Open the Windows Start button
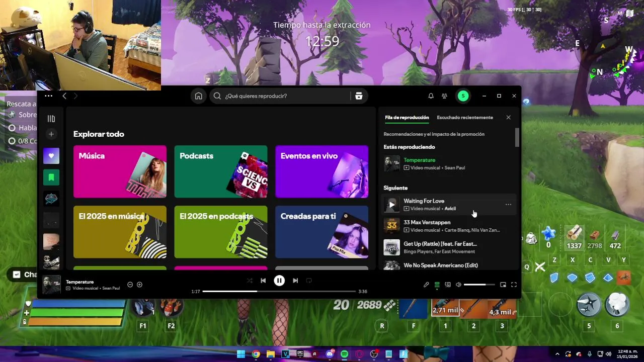This screenshot has height=362, width=644. click(x=241, y=354)
